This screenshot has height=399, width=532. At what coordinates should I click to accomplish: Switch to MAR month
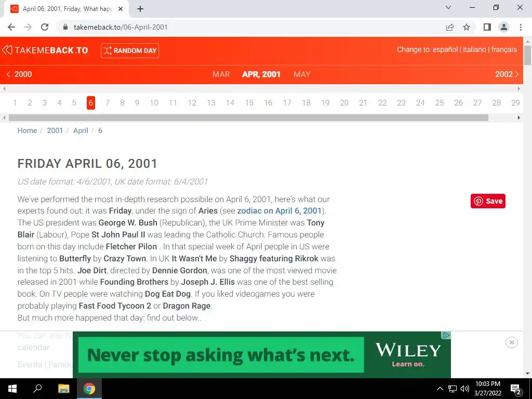point(221,74)
